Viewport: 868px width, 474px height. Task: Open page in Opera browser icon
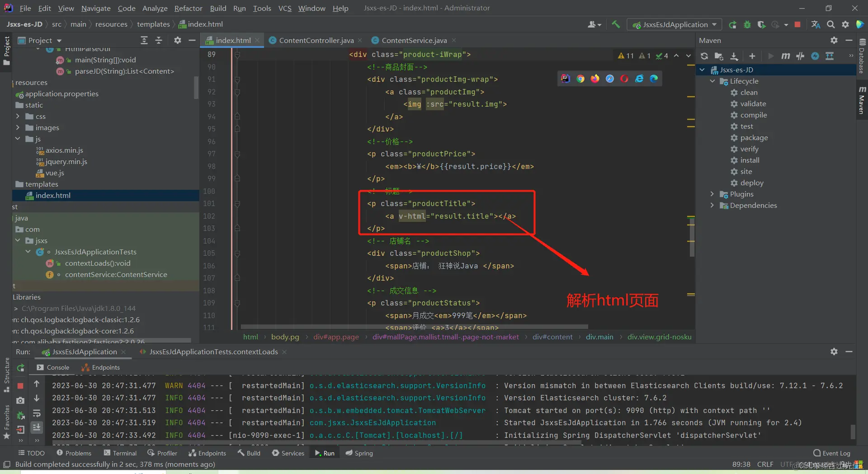[624, 79]
